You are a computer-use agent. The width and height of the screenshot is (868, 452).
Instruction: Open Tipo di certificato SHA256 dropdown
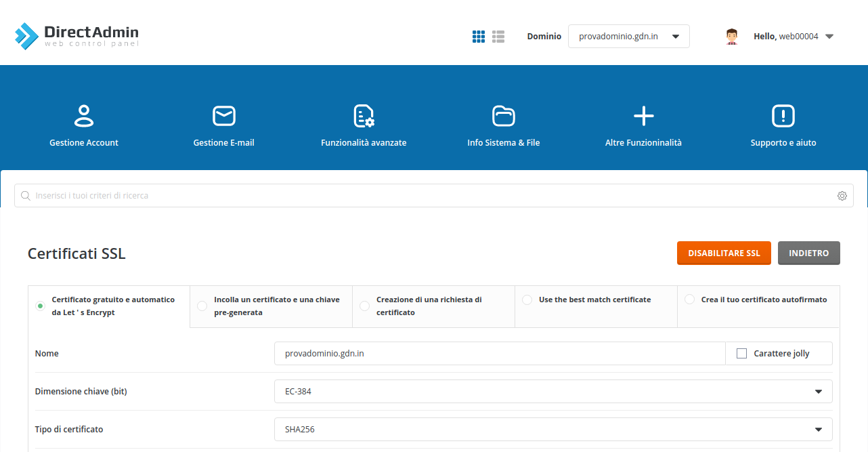553,430
